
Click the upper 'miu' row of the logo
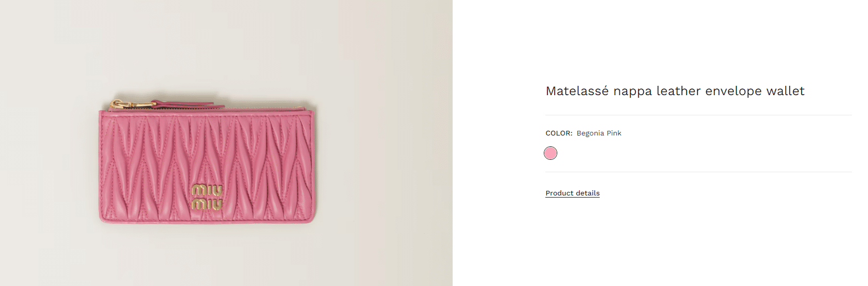point(207,190)
